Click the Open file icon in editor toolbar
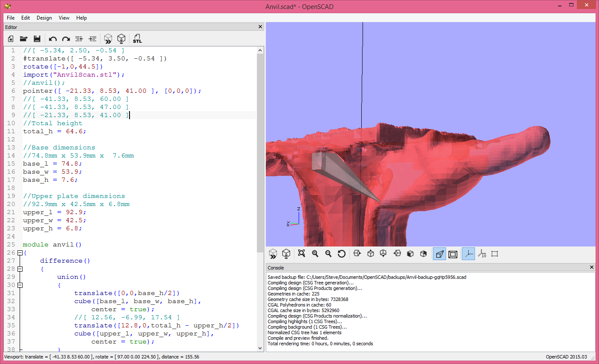The width and height of the screenshot is (599, 364). pos(24,39)
